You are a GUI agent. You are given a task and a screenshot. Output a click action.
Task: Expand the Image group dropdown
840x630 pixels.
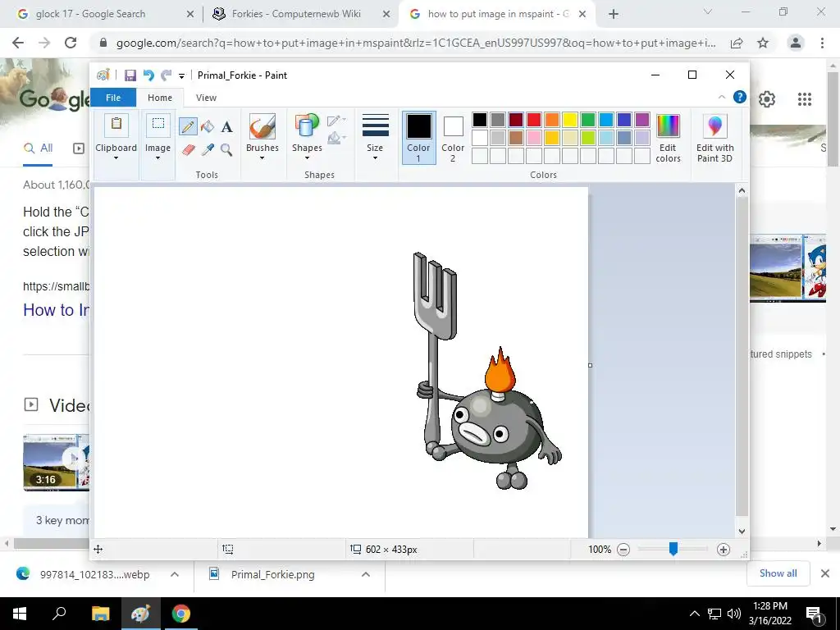coord(158,158)
